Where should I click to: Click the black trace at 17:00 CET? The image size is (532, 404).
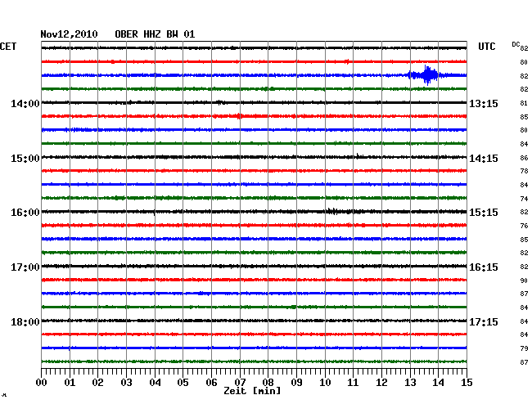(254, 266)
